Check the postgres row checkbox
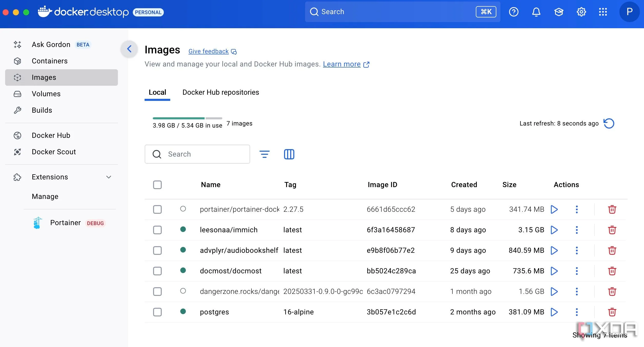 tap(157, 312)
